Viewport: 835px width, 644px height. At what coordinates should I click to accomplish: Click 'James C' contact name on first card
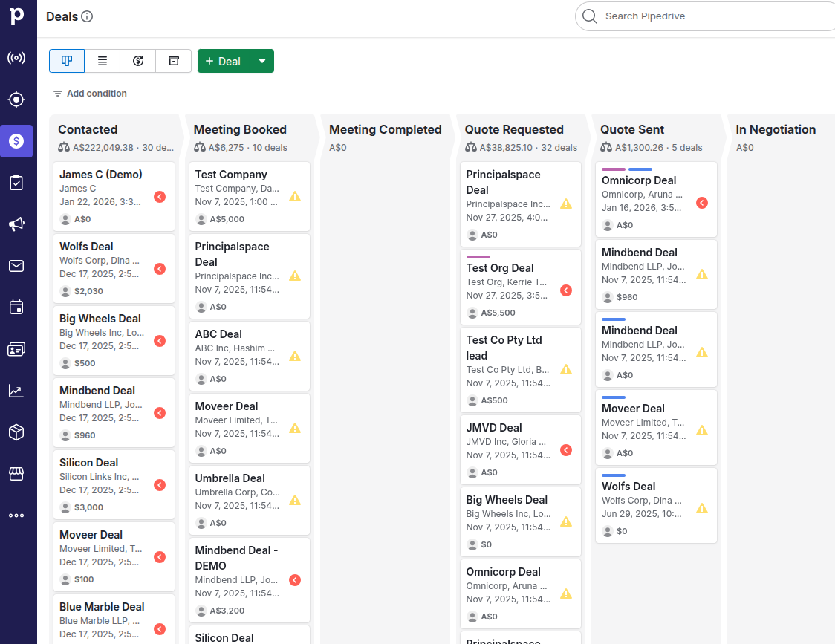pyautogui.click(x=78, y=189)
